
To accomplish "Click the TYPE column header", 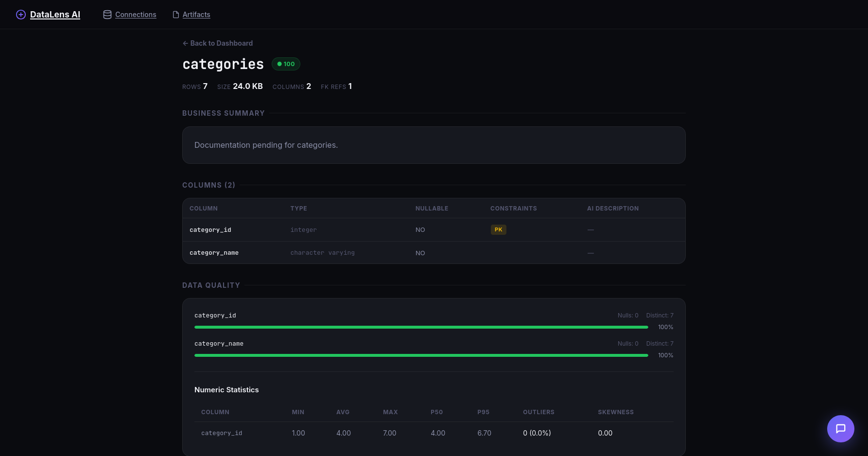I will point(298,209).
